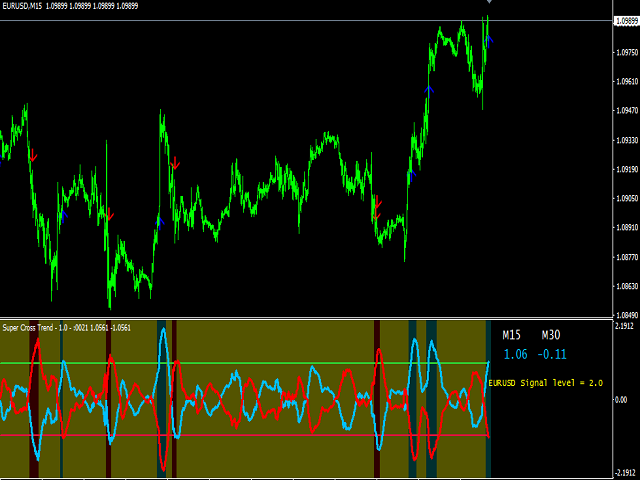Click the EURUSD Signal level = 2.0 text
This screenshot has width=640, height=480.
click(x=546, y=383)
